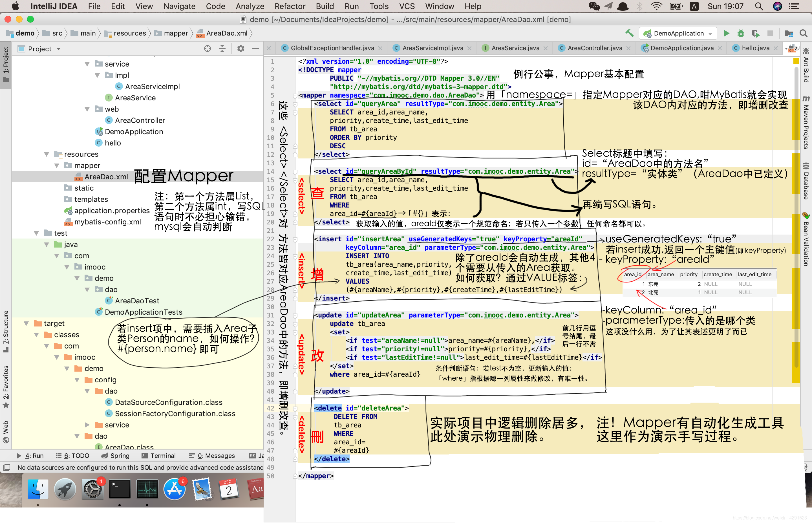Open Calendar in the Dock

(x=229, y=489)
